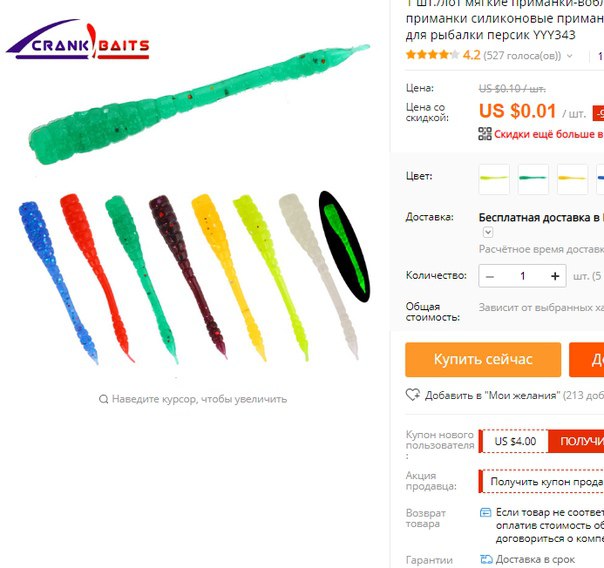Click the heart wishlist icon
604x568 pixels.
pyautogui.click(x=413, y=395)
